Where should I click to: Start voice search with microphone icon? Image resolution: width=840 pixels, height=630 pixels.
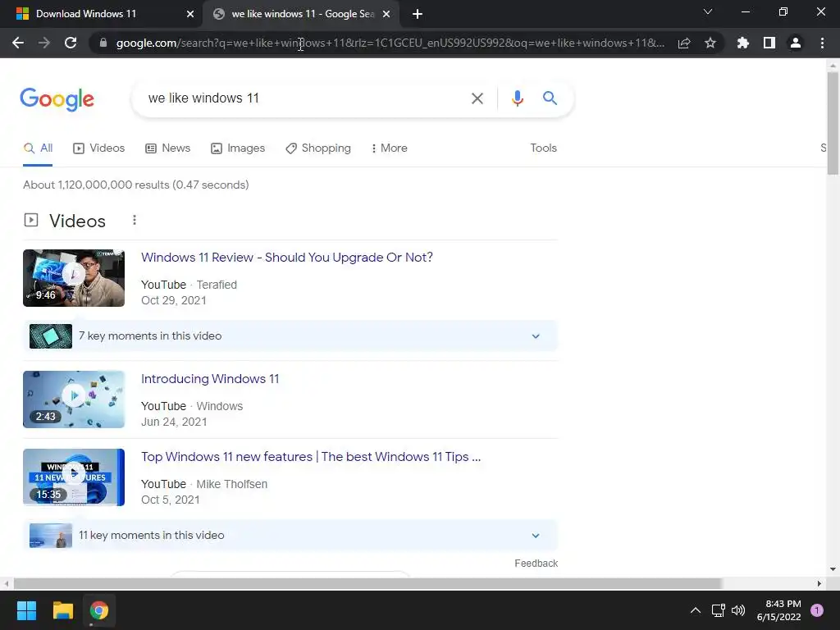517,98
